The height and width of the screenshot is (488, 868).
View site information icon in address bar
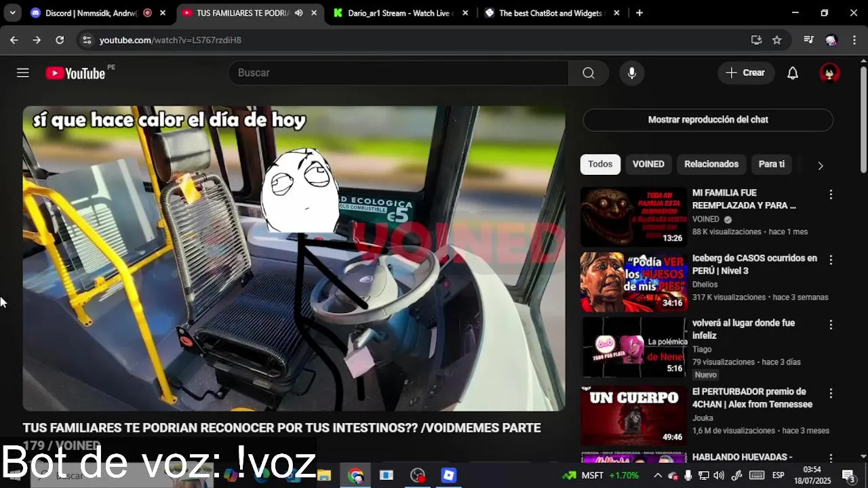click(x=86, y=40)
